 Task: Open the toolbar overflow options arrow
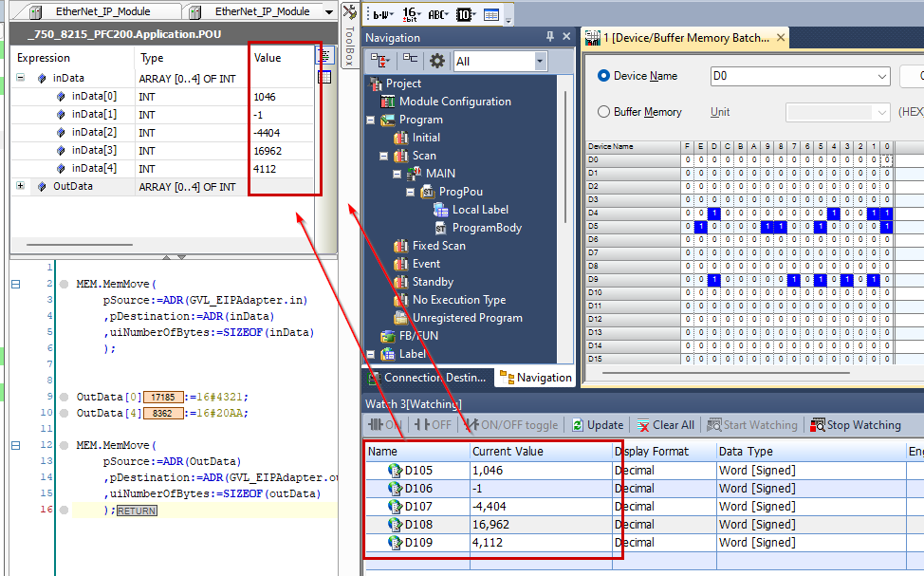click(508, 20)
